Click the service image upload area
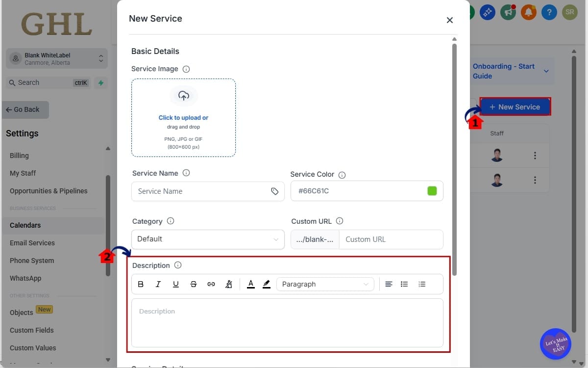 click(183, 118)
